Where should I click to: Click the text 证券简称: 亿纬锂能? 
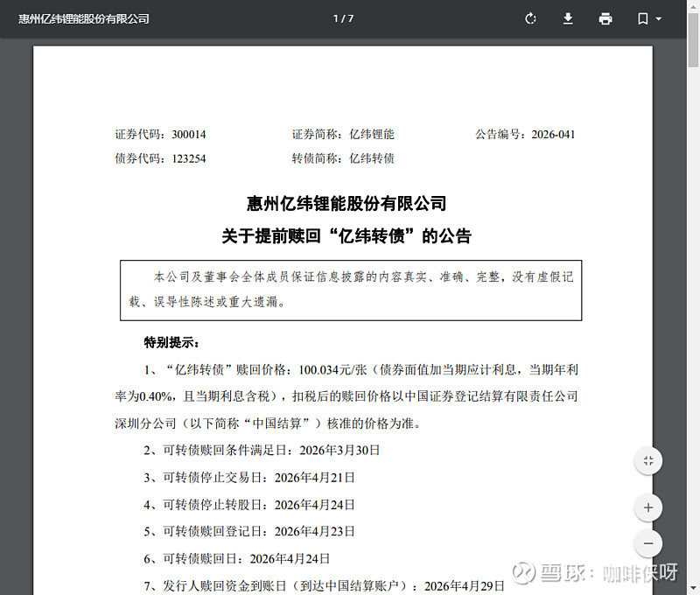click(343, 135)
